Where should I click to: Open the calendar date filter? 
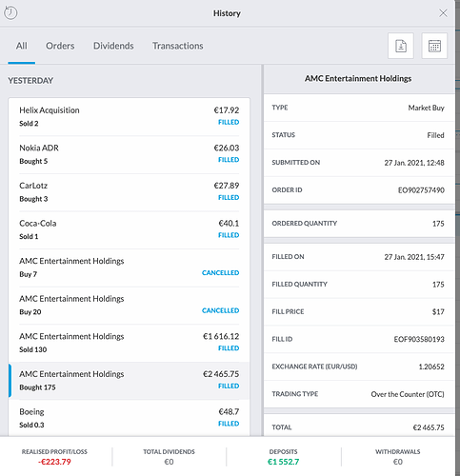[x=434, y=46]
